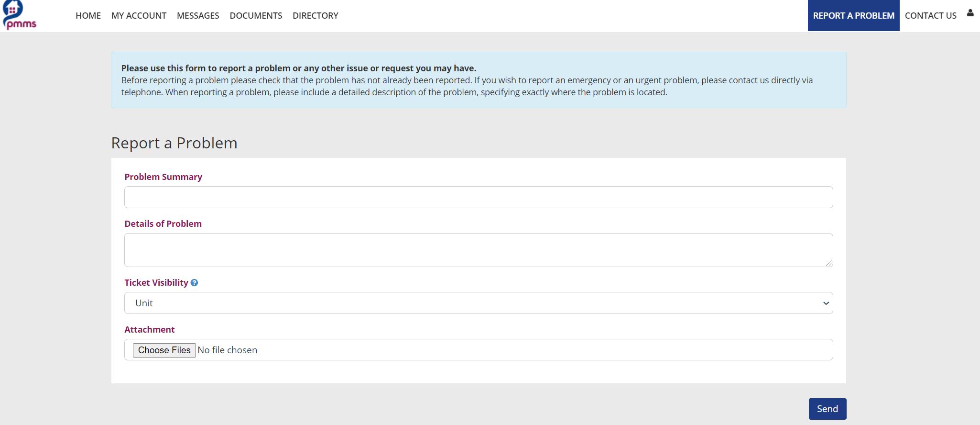Click the 'No file chosen' text

[228, 350]
